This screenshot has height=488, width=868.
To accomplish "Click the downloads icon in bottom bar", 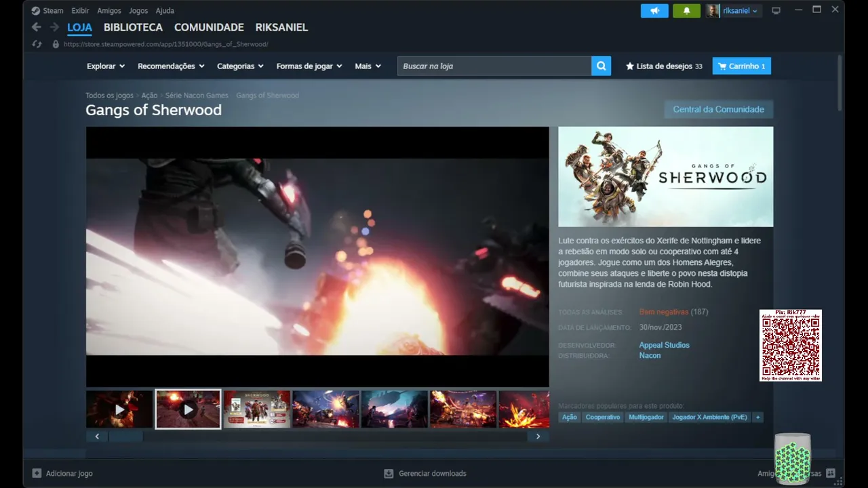I will (x=389, y=473).
